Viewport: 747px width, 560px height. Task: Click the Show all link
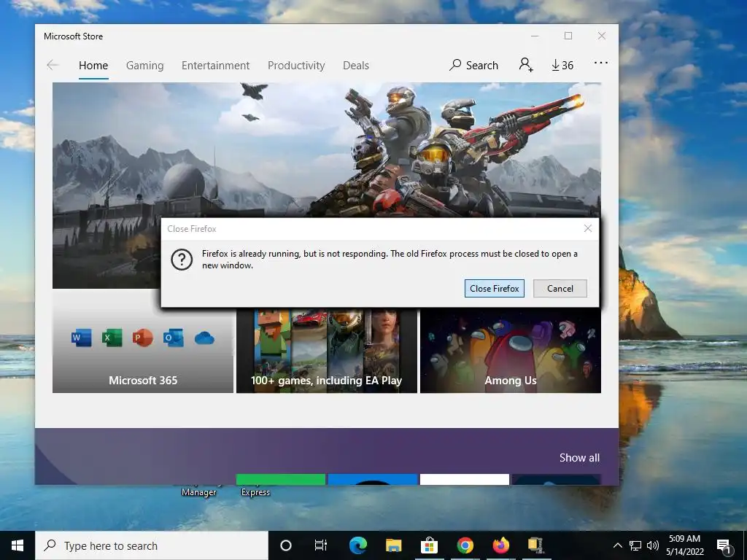[579, 458]
